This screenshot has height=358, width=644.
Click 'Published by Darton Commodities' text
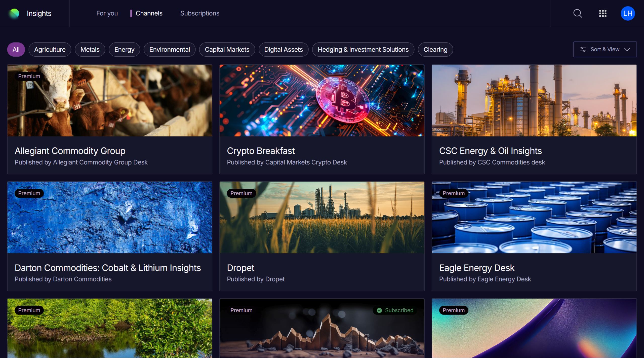[63, 279]
